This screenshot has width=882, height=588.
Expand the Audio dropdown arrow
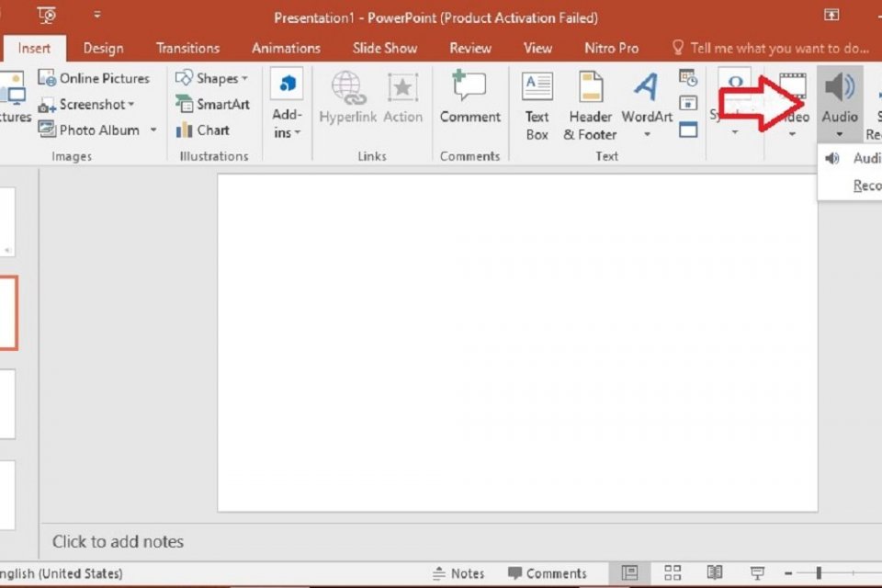pyautogui.click(x=839, y=134)
